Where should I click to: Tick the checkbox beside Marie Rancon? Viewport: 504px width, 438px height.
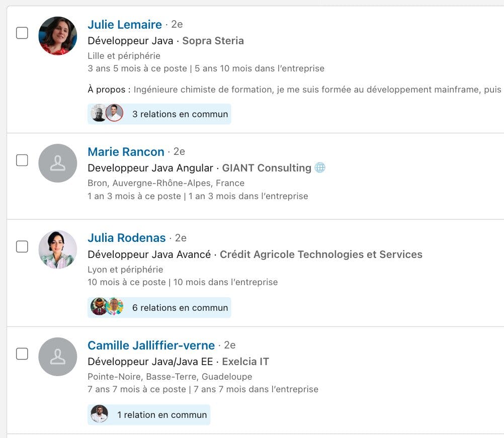point(22,160)
